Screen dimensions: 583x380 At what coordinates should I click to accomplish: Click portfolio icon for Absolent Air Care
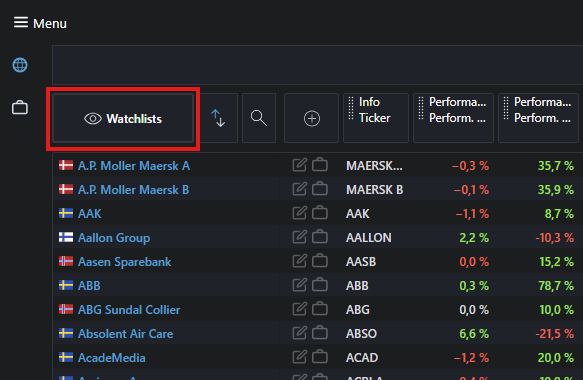pos(320,333)
